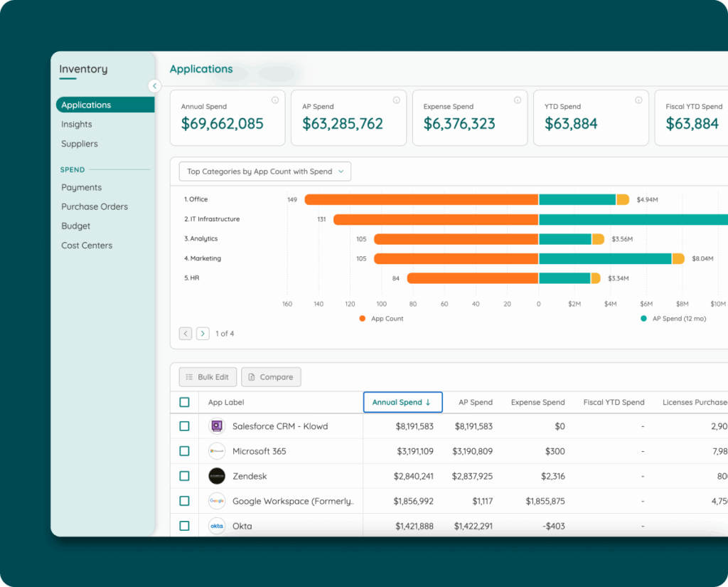Open Insights in the sidebar
This screenshot has width=728, height=587.
tap(77, 125)
